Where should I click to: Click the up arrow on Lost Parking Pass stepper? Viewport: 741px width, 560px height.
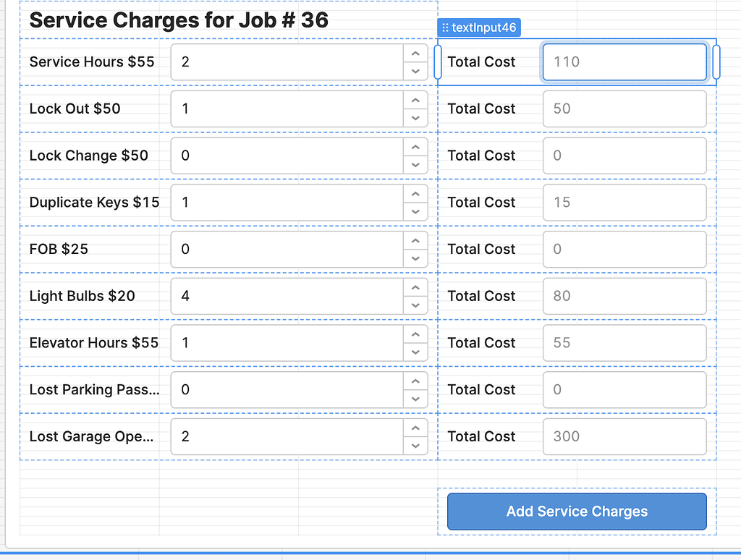[415, 380]
